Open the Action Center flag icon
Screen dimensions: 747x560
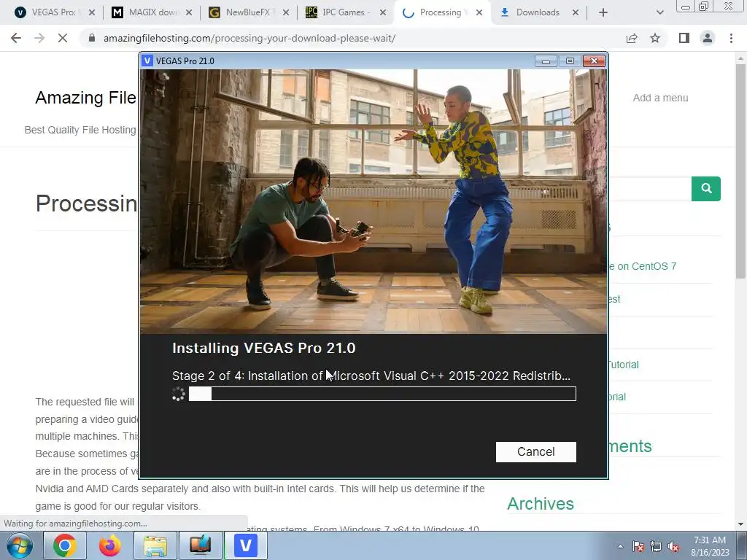point(638,546)
